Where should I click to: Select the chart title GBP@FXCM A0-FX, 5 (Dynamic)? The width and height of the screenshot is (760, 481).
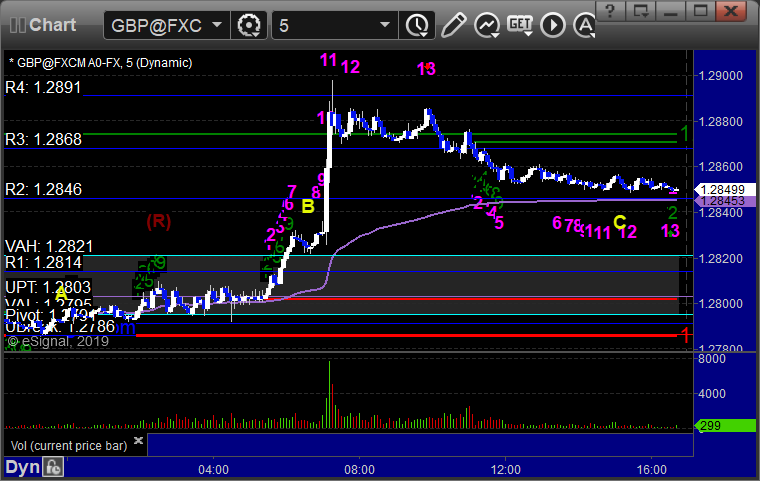pos(100,63)
